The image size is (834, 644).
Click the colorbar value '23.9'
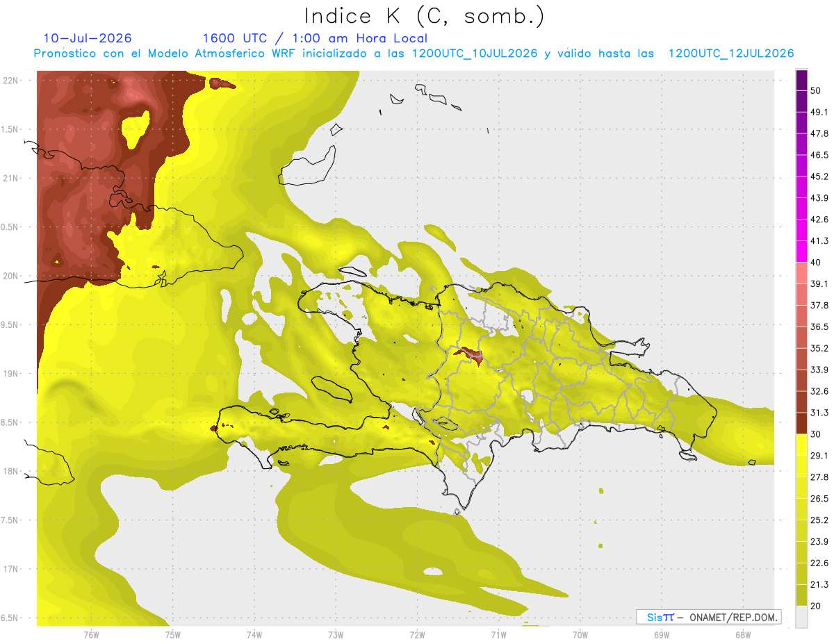(819, 541)
